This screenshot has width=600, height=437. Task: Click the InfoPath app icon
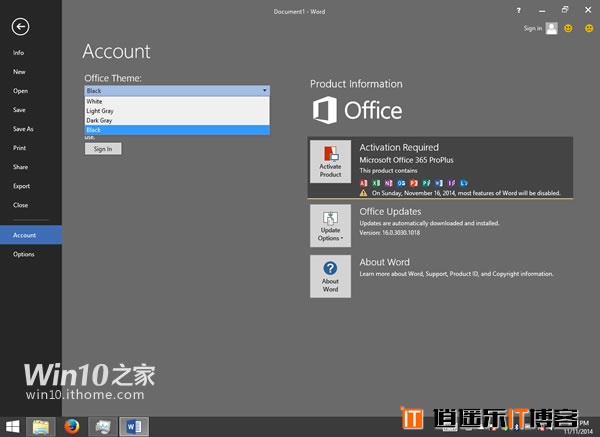click(x=452, y=183)
